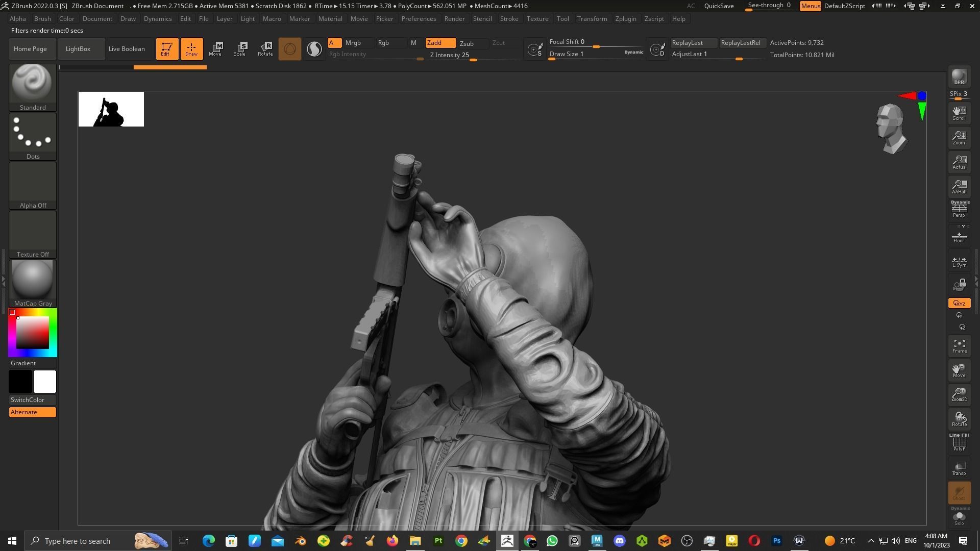Enable Rgb paint mode
Viewport: 980px width, 551px height.
pyautogui.click(x=391, y=43)
